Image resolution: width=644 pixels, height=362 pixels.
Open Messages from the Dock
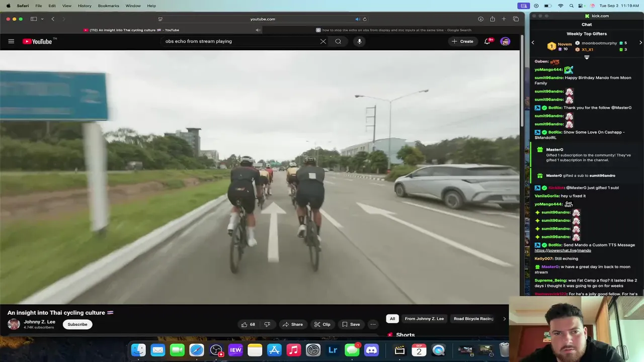click(x=352, y=350)
